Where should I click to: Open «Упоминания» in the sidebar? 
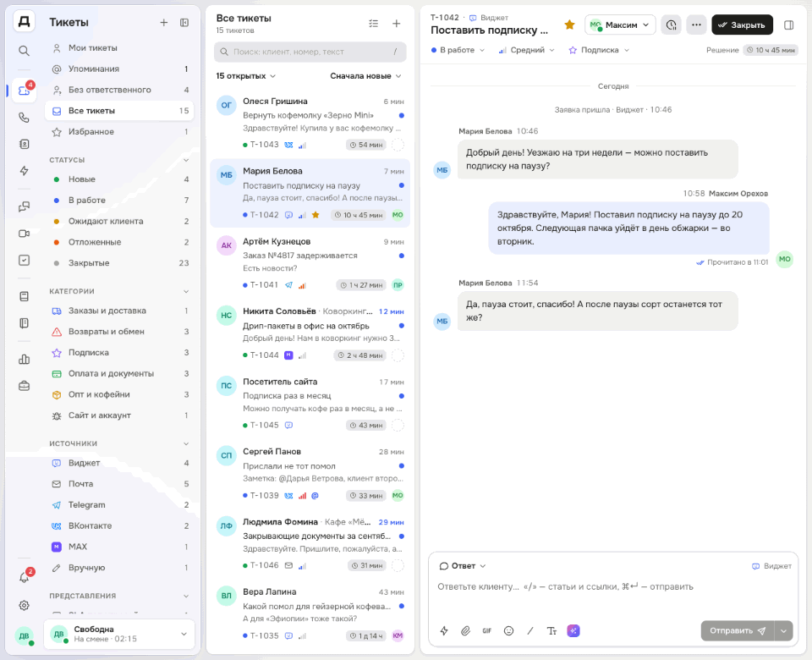[x=119, y=69]
